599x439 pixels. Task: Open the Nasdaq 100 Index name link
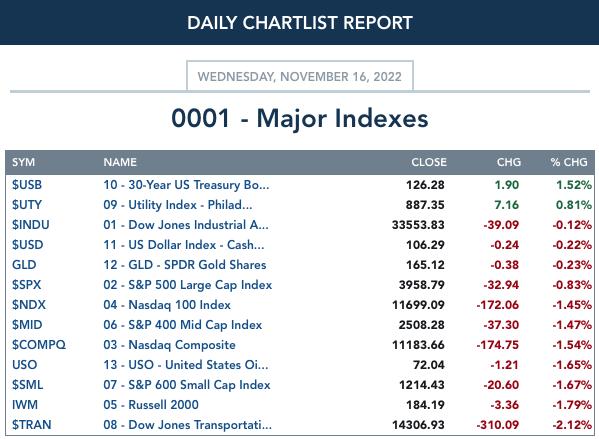pyautogui.click(x=167, y=305)
